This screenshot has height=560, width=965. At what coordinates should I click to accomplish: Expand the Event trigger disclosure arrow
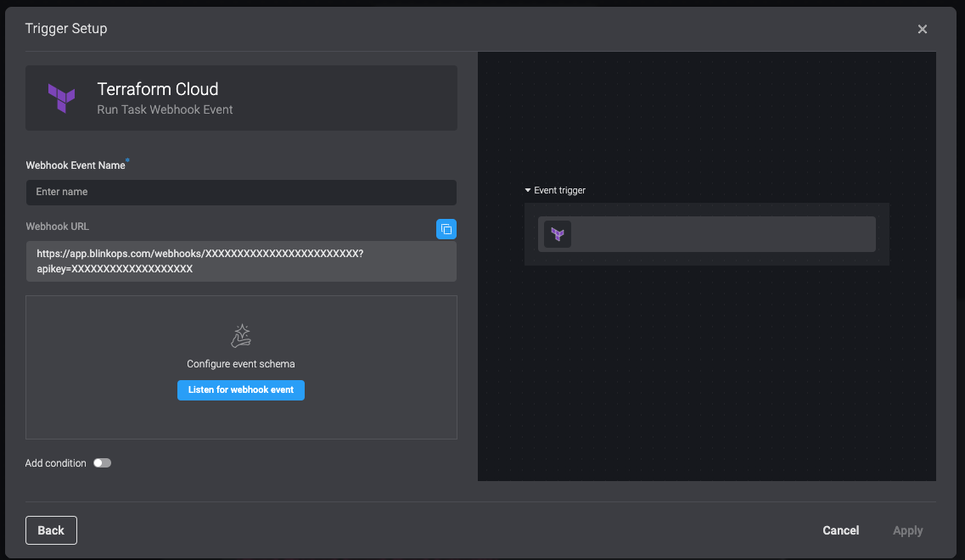[x=529, y=190]
